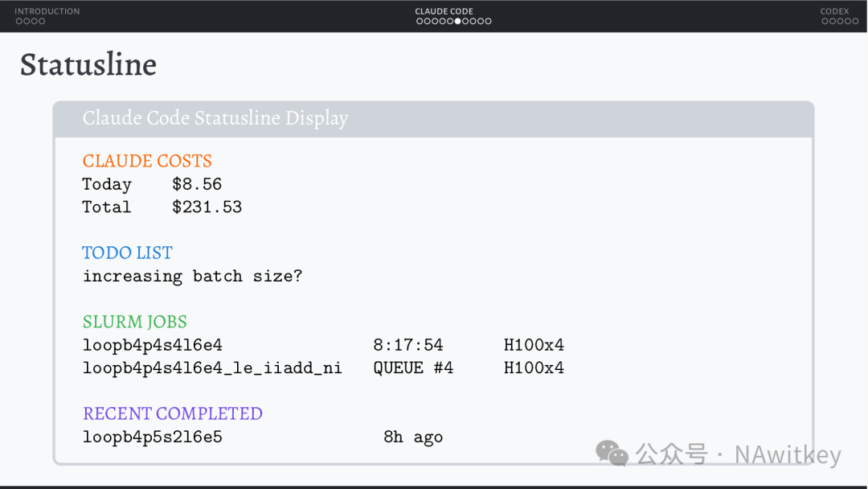Click the "Today" cost label

pos(107,184)
